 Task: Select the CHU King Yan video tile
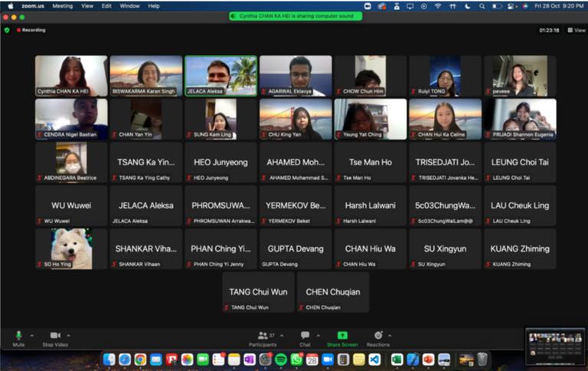[296, 119]
